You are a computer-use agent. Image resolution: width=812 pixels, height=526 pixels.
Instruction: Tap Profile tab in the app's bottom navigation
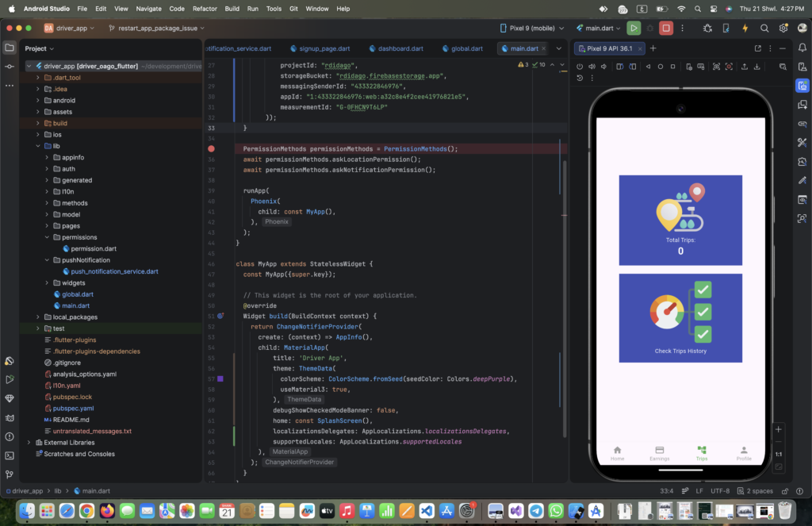[743, 453]
